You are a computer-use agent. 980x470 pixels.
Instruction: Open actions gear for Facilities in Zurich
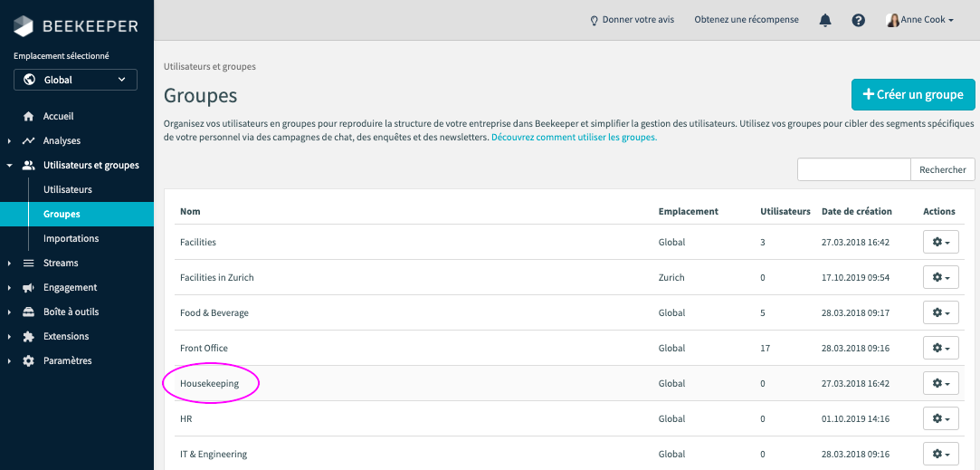[x=940, y=277]
